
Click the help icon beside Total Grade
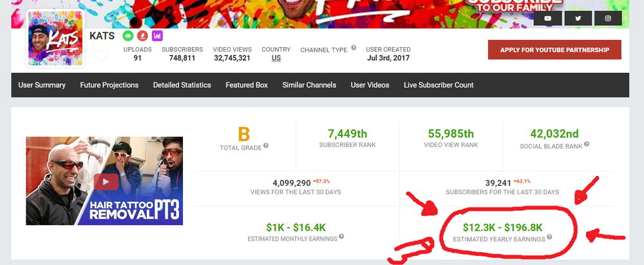(265, 146)
